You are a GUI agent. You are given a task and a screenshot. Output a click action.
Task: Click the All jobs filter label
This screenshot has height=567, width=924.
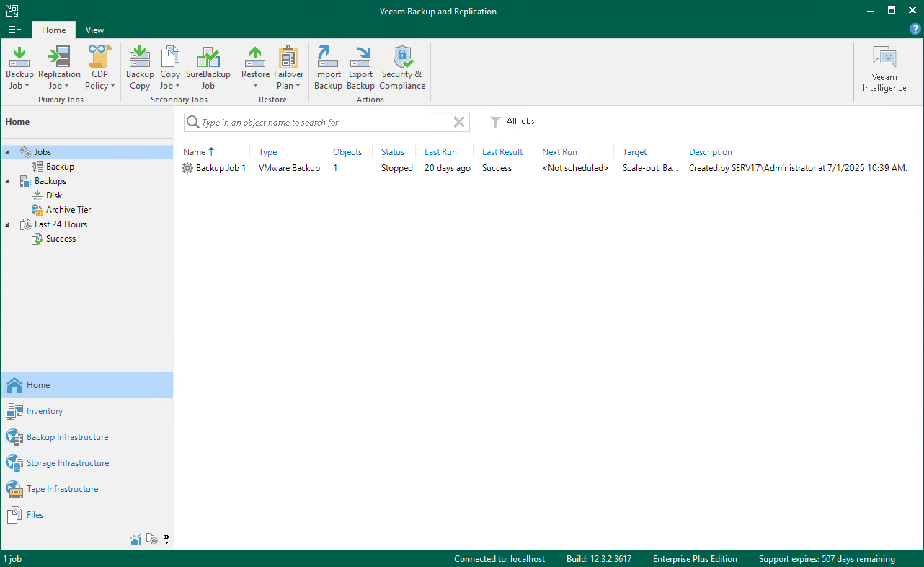(520, 122)
